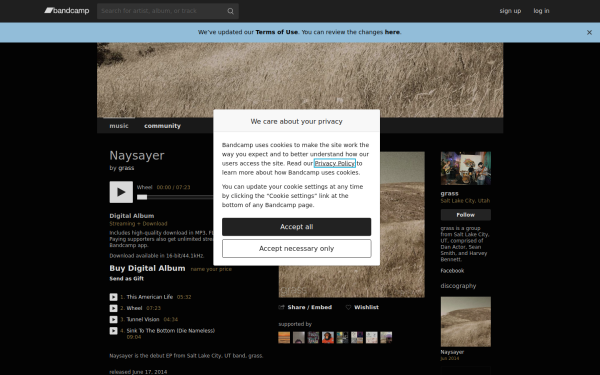The width and height of the screenshot is (600, 375).
Task: Open Wheel track title in tracklist
Action: tap(134, 308)
